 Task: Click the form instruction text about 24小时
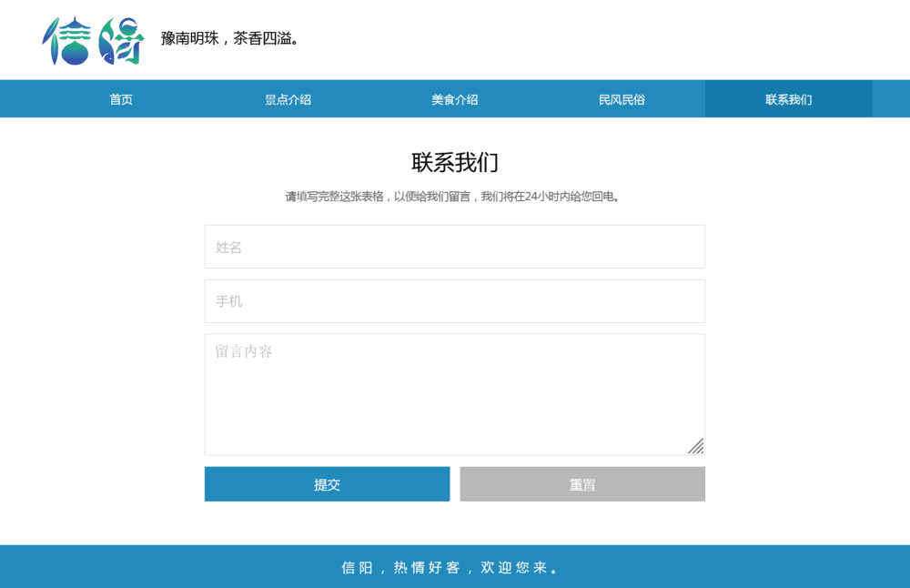(x=454, y=197)
